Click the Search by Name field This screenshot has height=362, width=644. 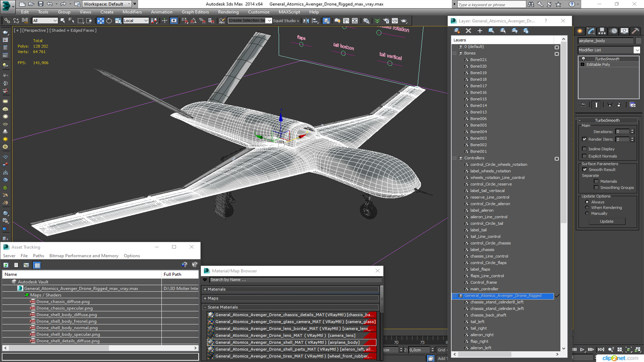click(295, 280)
